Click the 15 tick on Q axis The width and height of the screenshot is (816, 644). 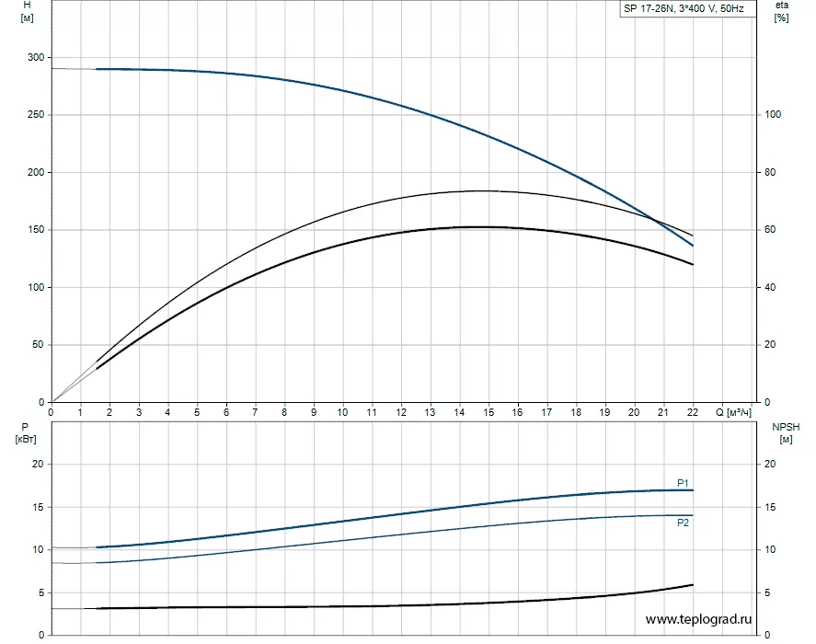point(488,412)
